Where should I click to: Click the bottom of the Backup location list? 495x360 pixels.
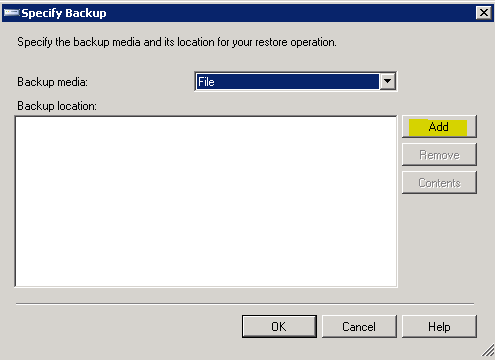coord(206,278)
